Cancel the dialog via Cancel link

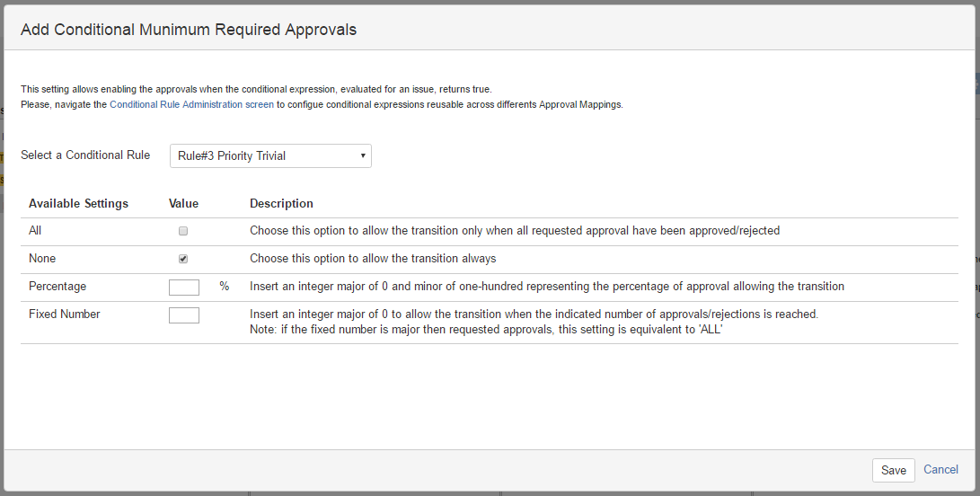click(940, 470)
